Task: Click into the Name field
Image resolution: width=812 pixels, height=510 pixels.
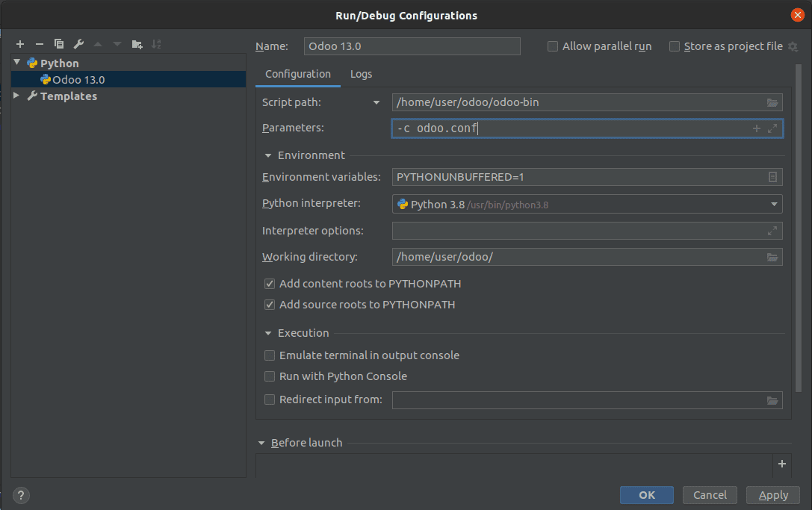Action: (x=412, y=46)
